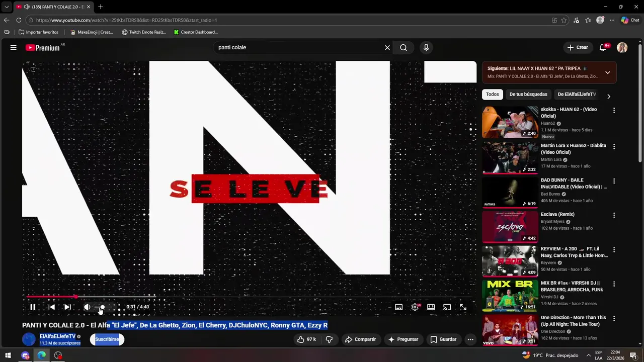Viewport: 644px width, 362px height.
Task: Cast the video to a device
Action: pyautogui.click(x=447, y=307)
